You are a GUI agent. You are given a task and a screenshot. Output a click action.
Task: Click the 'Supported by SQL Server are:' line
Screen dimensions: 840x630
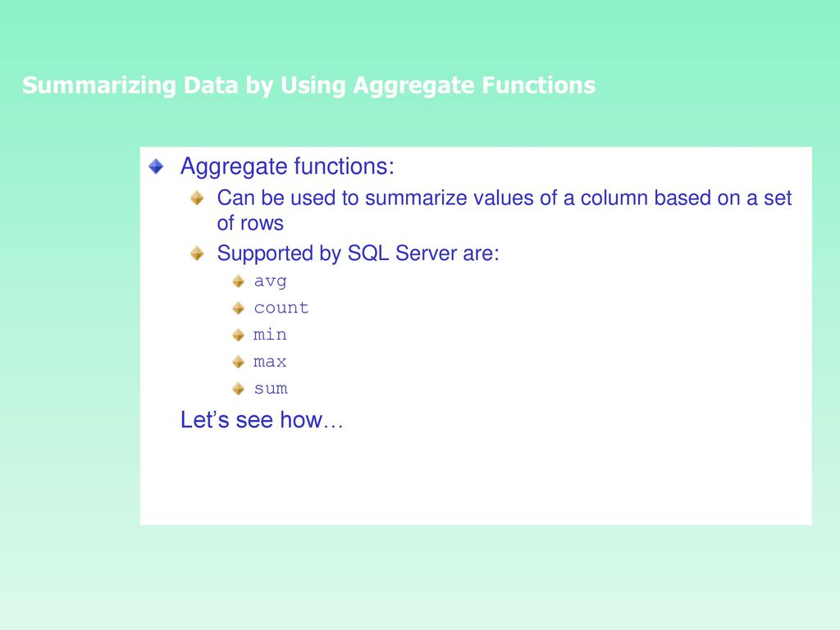[x=358, y=253]
